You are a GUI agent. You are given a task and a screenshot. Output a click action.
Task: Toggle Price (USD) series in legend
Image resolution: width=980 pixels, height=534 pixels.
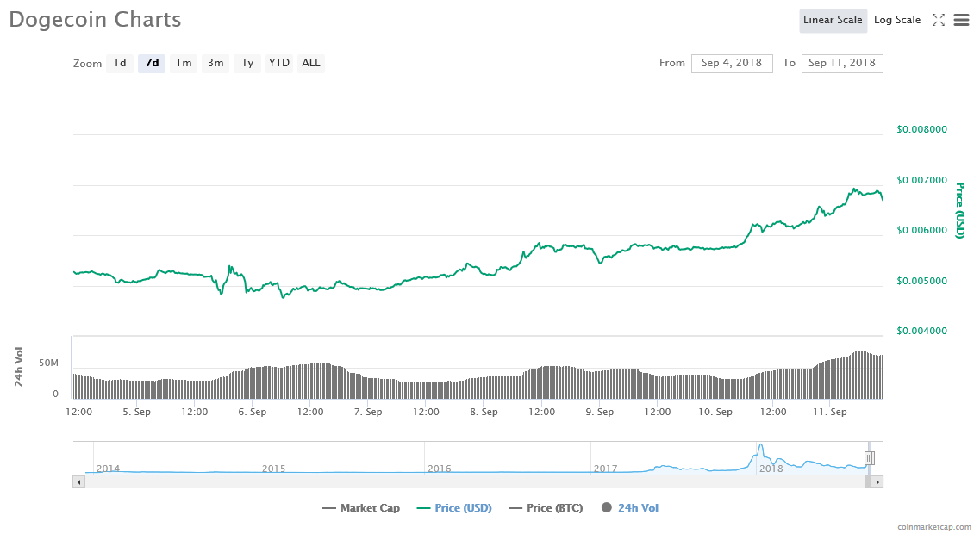click(454, 508)
